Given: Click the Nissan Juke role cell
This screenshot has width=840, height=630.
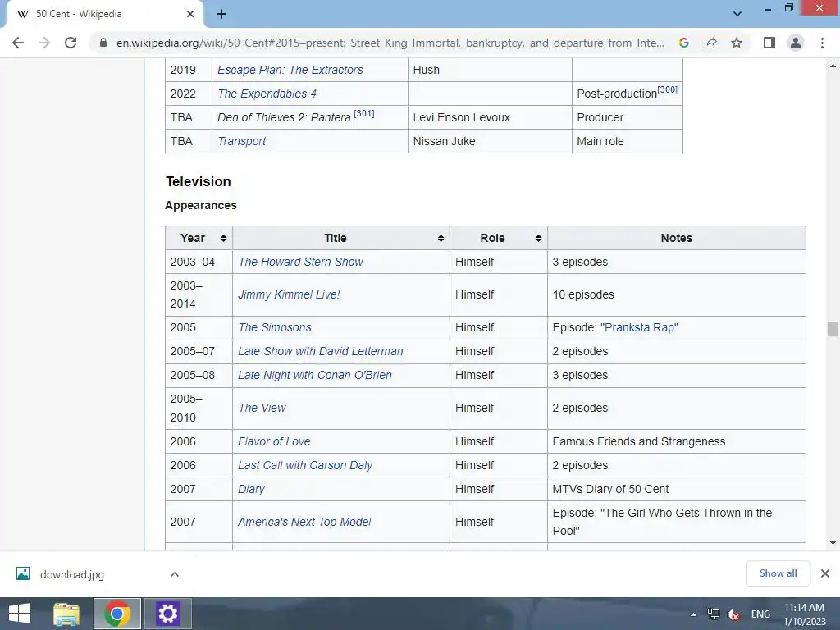Looking at the screenshot, I should [x=490, y=141].
